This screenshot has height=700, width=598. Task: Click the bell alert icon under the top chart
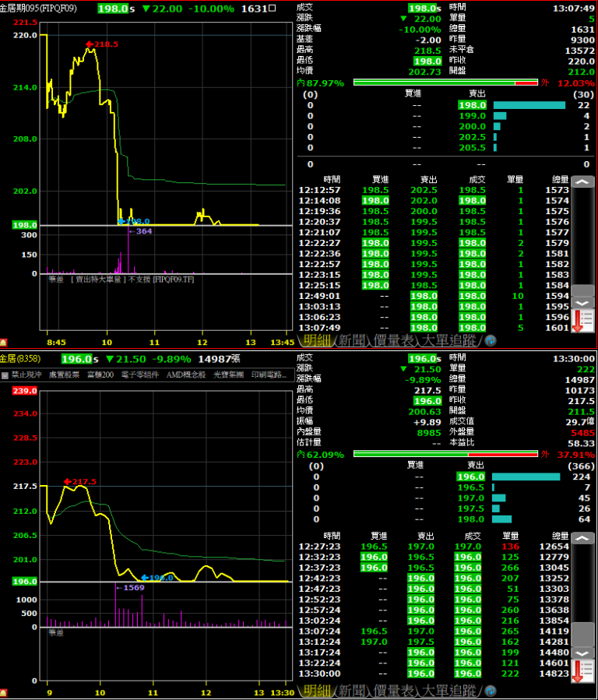[x=4, y=342]
